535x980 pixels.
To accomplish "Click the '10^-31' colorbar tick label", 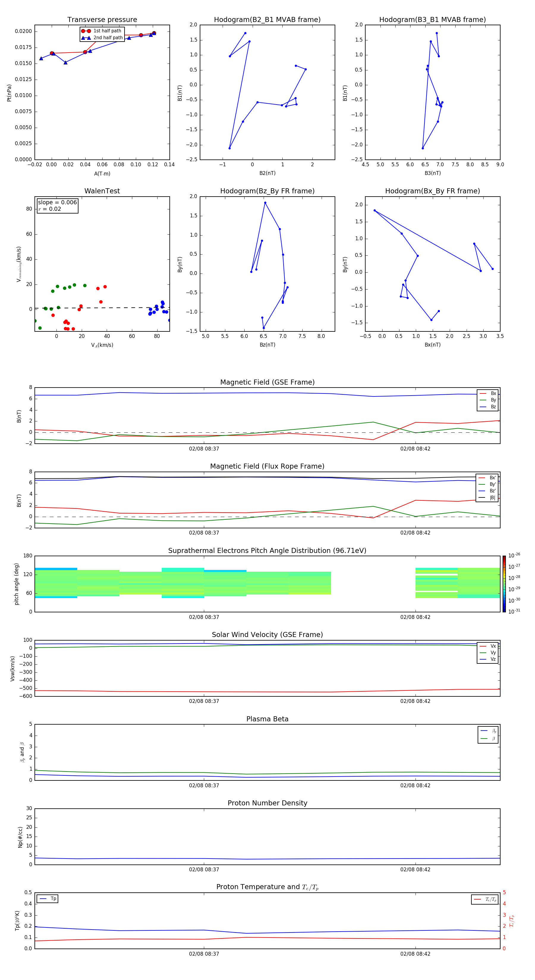I will pyautogui.click(x=514, y=611).
